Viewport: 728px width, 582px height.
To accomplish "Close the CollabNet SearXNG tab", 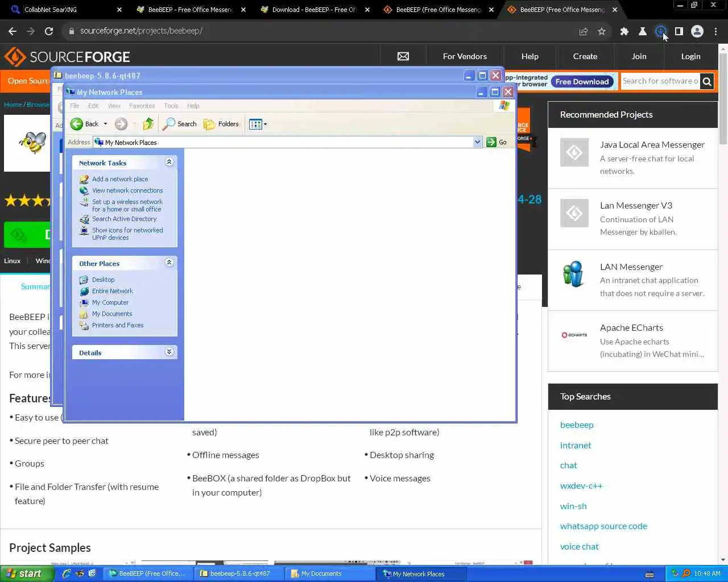I will (119, 10).
